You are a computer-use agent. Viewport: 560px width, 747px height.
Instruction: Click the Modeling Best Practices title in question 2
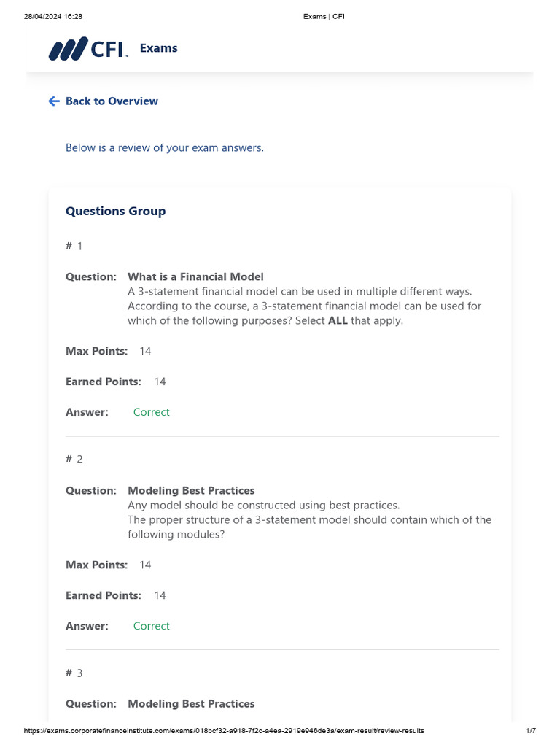coord(192,491)
